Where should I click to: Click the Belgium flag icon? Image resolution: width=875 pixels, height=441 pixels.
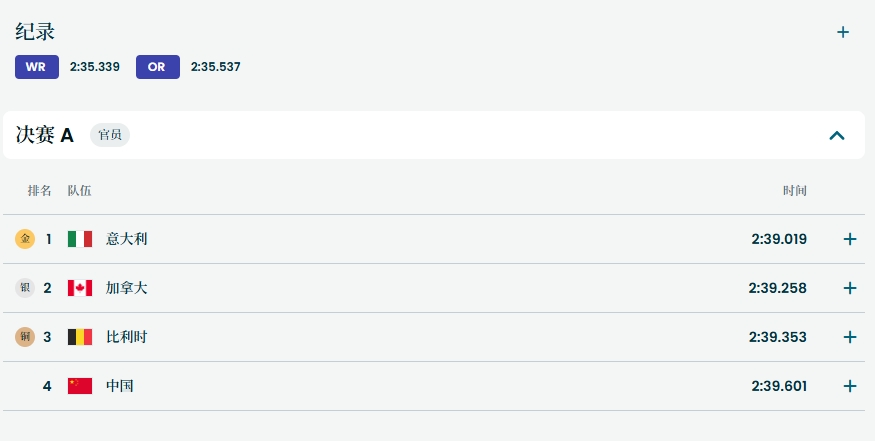click(x=80, y=337)
